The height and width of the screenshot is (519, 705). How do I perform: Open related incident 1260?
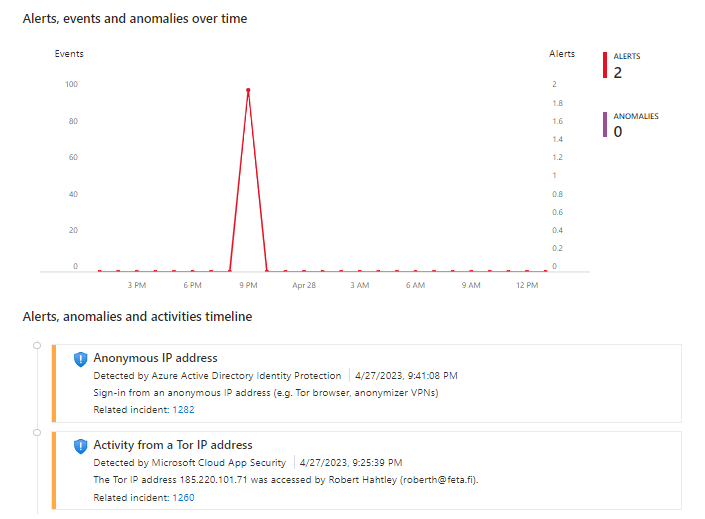click(183, 497)
